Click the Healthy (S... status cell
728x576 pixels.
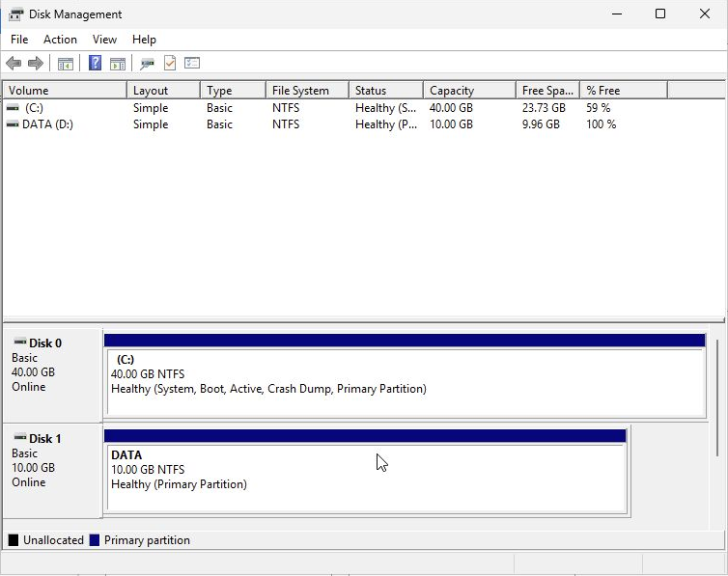[385, 108]
